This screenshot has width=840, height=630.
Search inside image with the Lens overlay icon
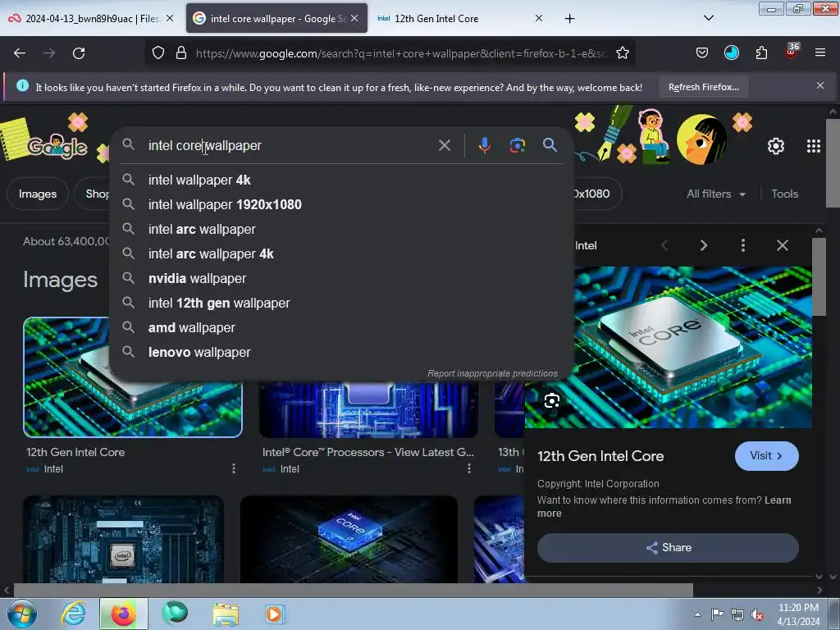pos(552,400)
